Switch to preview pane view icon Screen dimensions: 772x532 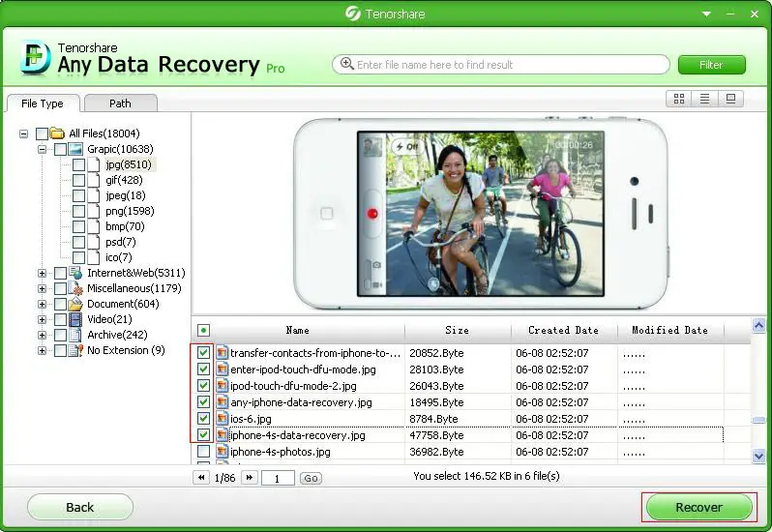[x=730, y=99]
